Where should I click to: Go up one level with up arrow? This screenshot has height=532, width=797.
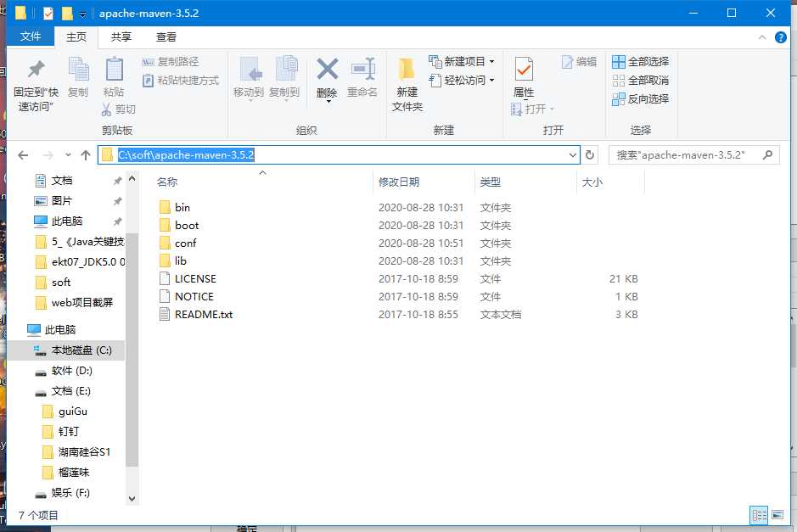click(x=86, y=155)
